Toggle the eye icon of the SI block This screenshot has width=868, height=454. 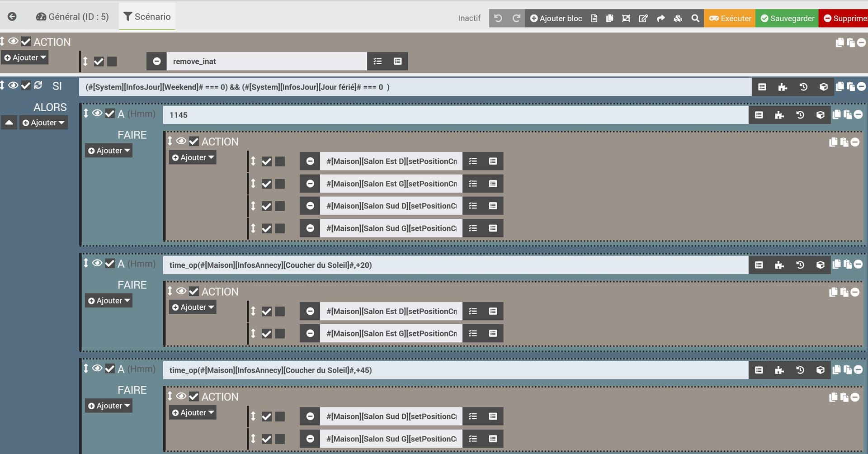pos(14,85)
